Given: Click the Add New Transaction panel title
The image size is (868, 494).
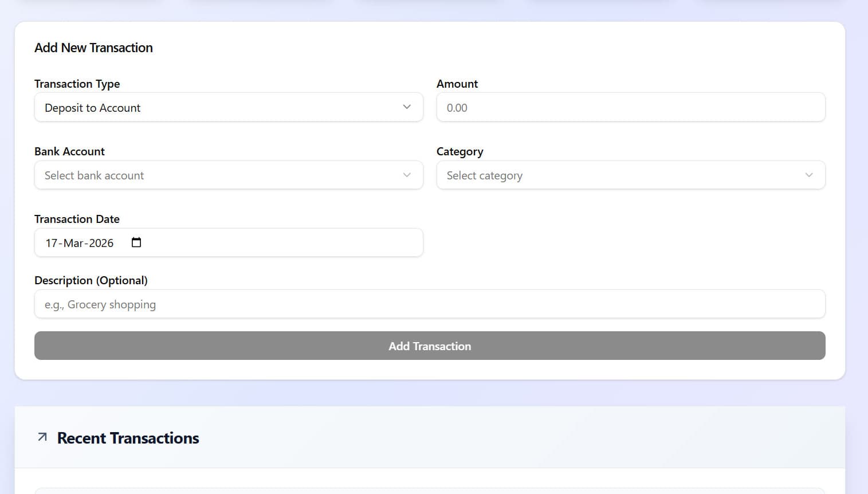Looking at the screenshot, I should [93, 48].
